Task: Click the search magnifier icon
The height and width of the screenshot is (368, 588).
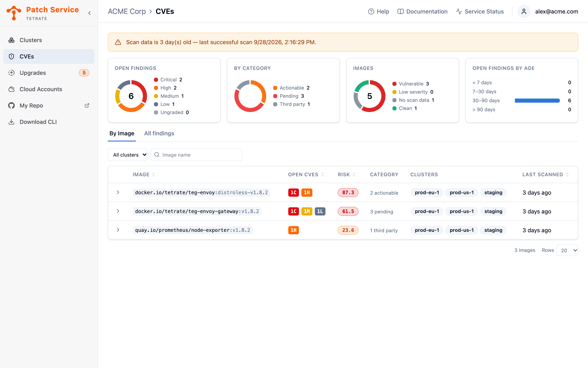Action: (157, 155)
